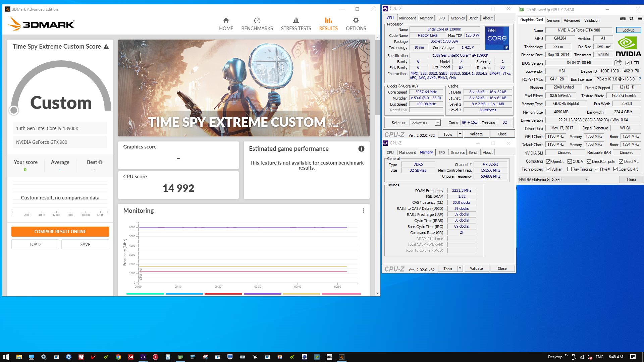Open 3DMark OPTIONS gear
Viewport: 644px width, 362px height.
coord(356,24)
